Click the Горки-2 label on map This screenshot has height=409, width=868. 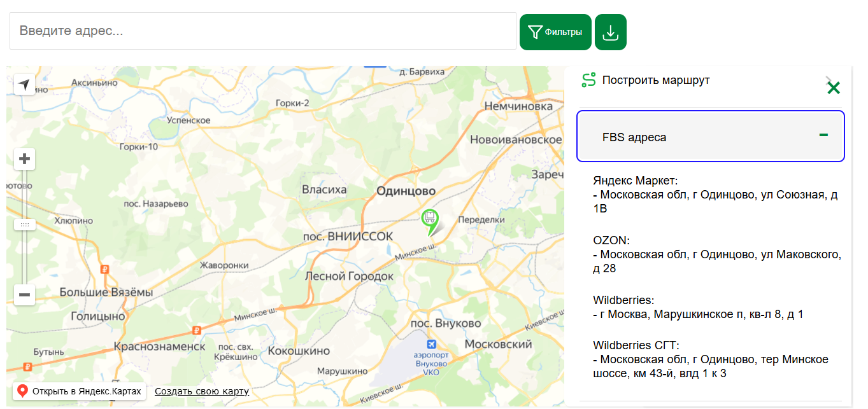click(292, 104)
